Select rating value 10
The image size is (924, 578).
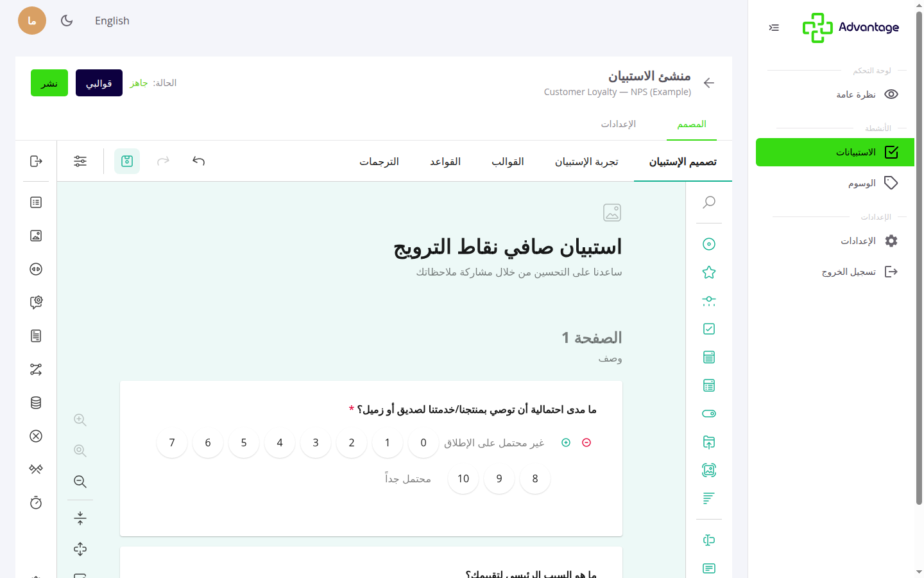463,478
